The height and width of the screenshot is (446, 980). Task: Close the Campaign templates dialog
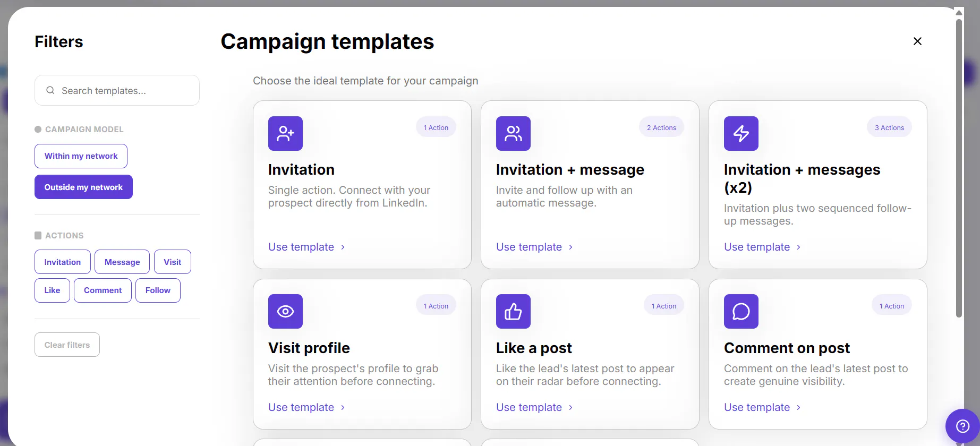tap(917, 41)
